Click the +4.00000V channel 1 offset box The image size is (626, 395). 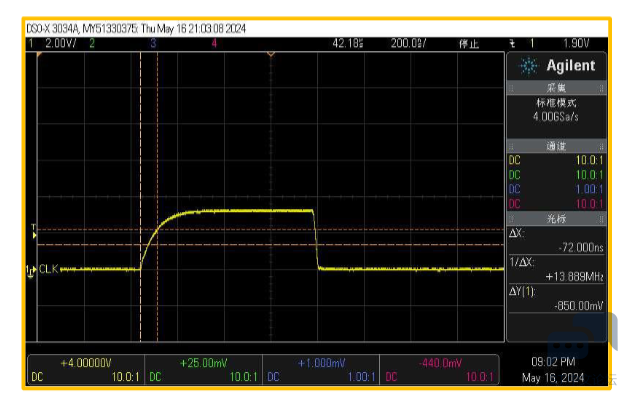(x=86, y=369)
